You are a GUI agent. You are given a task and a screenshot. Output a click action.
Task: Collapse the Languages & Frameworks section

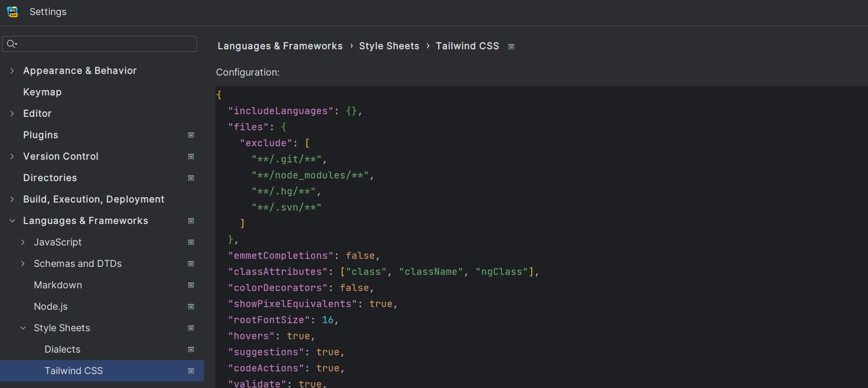click(12, 221)
